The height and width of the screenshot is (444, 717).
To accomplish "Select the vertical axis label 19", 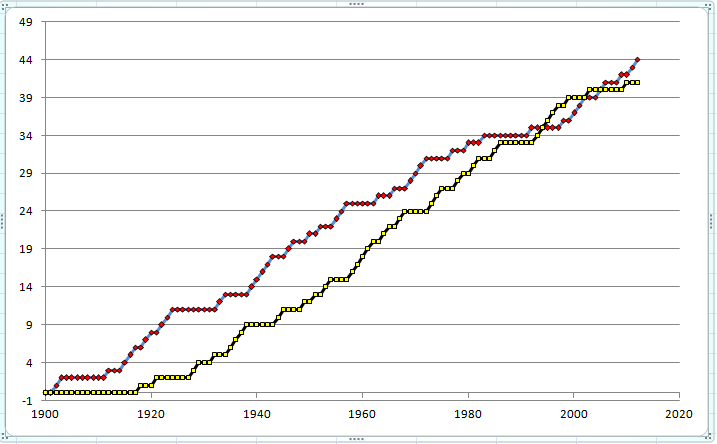I will (26, 249).
